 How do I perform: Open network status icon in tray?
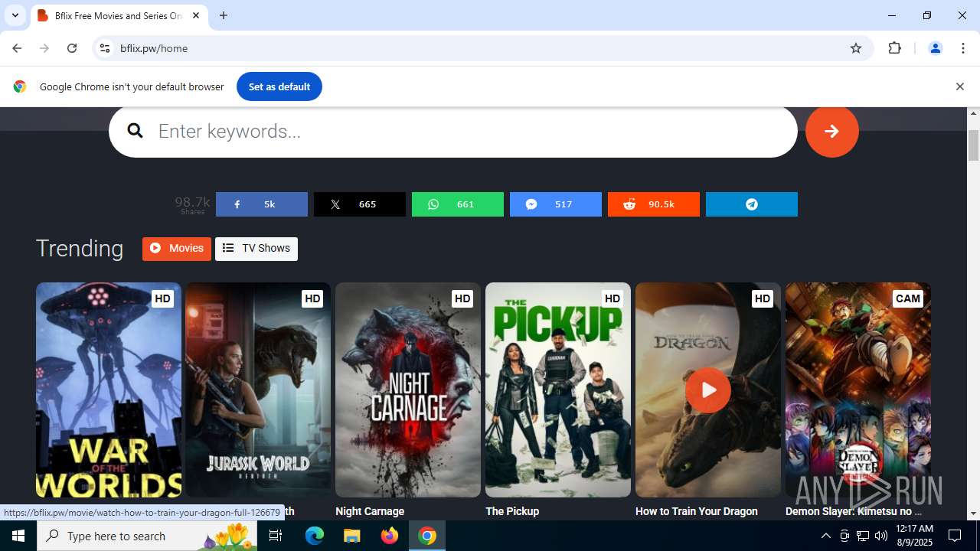click(863, 536)
